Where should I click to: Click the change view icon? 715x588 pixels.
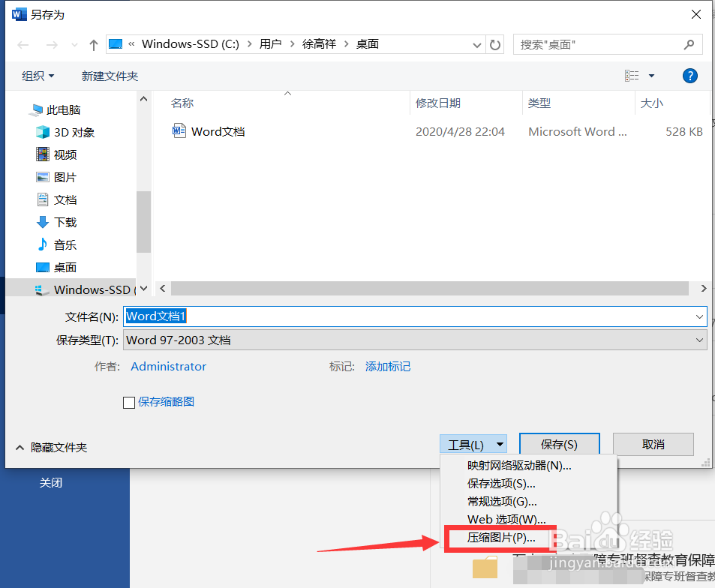[632, 76]
